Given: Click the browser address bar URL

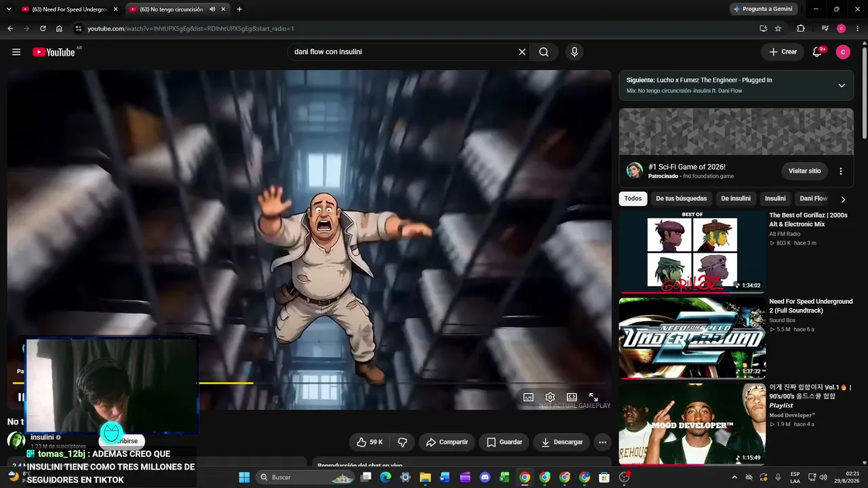Looking at the screenshot, I should (191, 28).
